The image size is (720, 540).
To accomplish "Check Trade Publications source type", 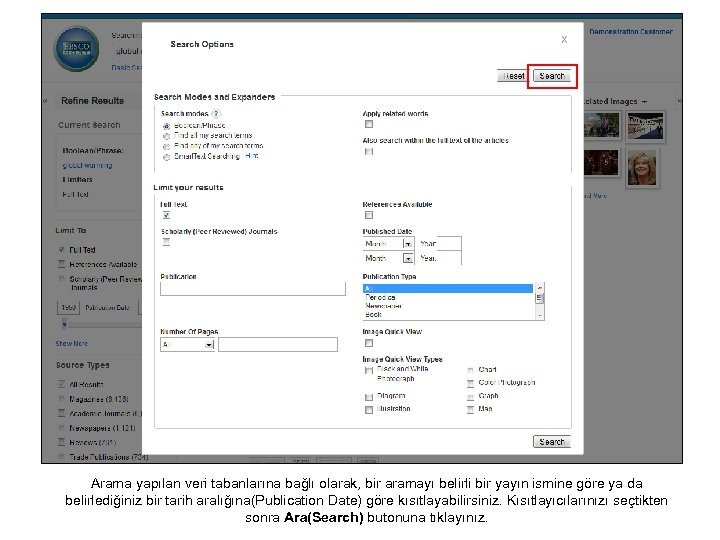I will [62, 457].
